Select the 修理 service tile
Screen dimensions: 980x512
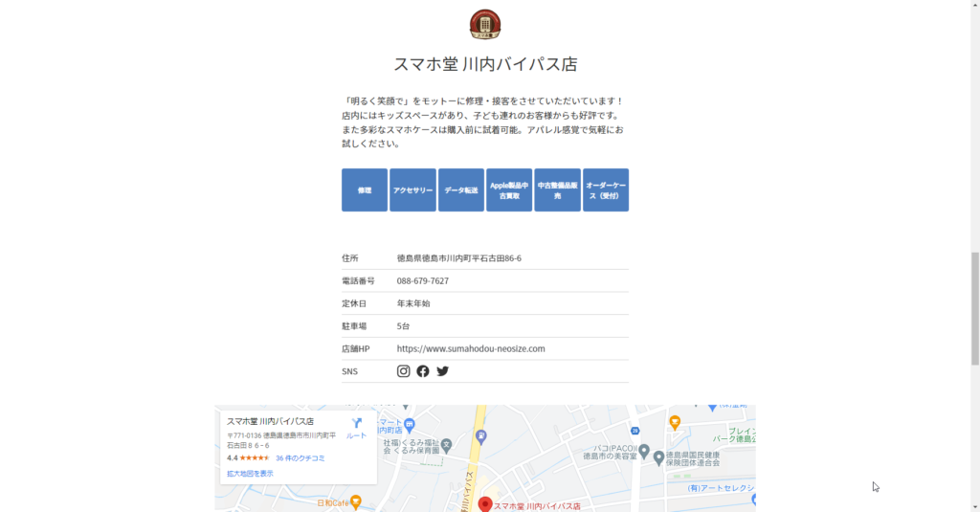[365, 190]
